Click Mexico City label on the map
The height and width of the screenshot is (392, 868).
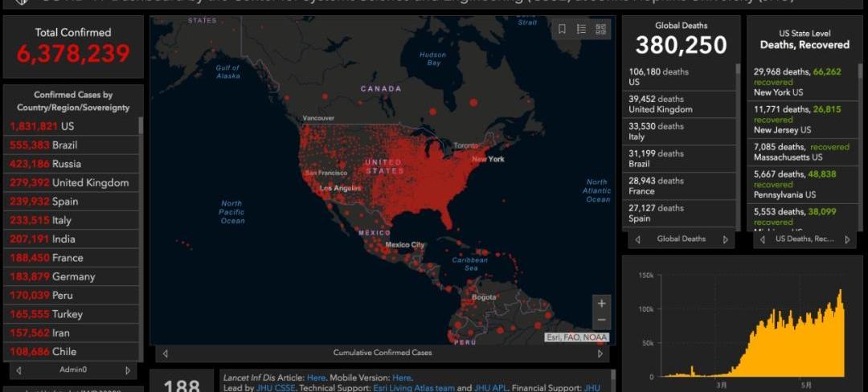click(x=404, y=244)
